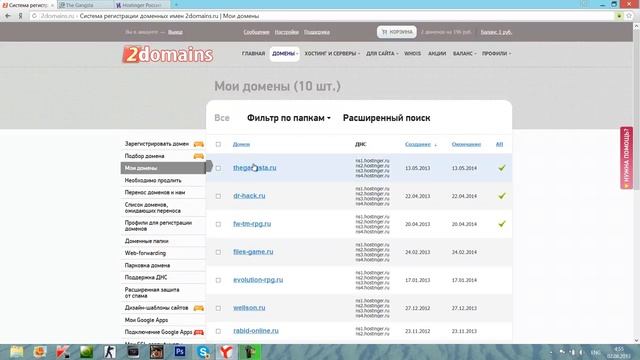Screen dimensions: 640x360
Task: Expand the Хостинг и серверы menu
Action: point(332,53)
